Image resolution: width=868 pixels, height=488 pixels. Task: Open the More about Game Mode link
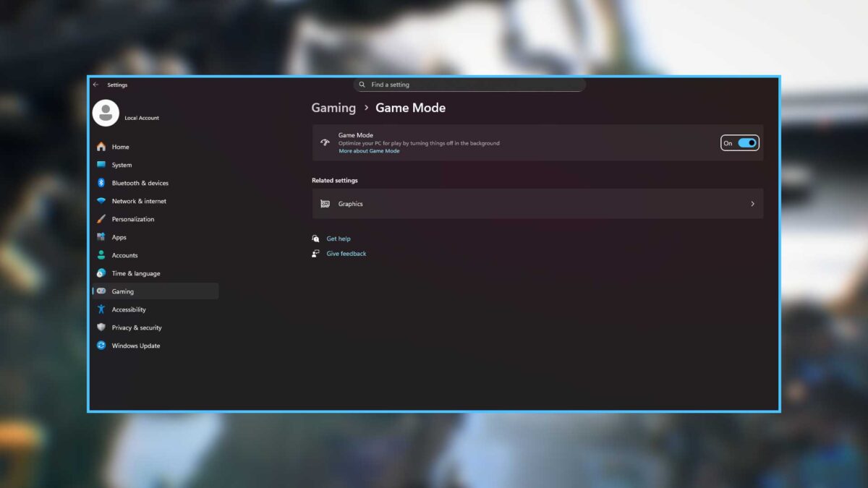369,150
